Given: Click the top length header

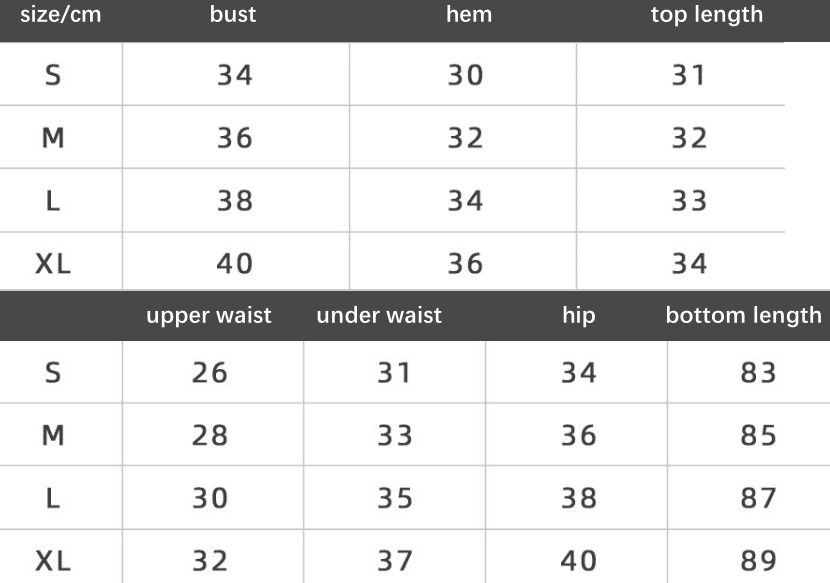Looking at the screenshot, I should pos(707,15).
